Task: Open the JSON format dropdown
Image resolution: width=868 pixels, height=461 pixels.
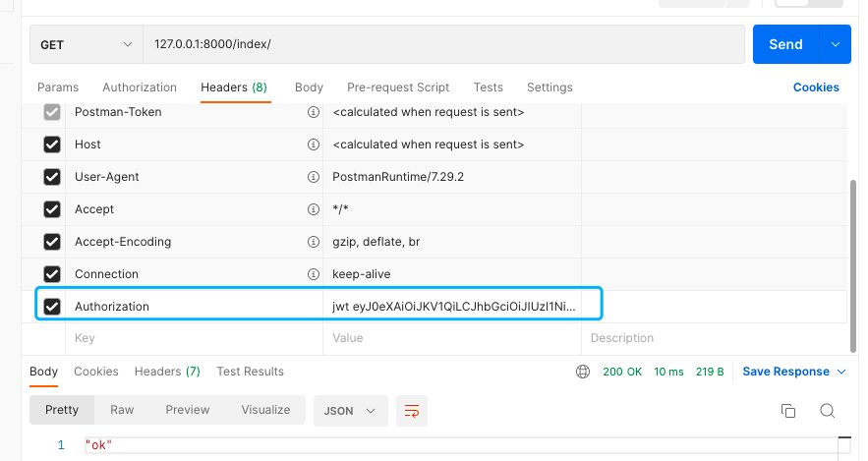Action: [x=350, y=410]
